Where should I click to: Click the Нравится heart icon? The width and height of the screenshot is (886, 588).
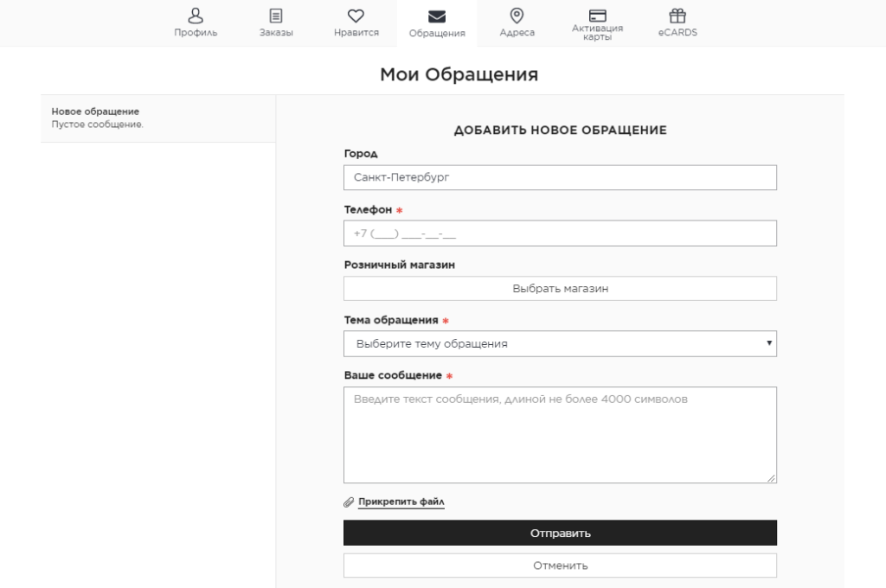tap(356, 15)
